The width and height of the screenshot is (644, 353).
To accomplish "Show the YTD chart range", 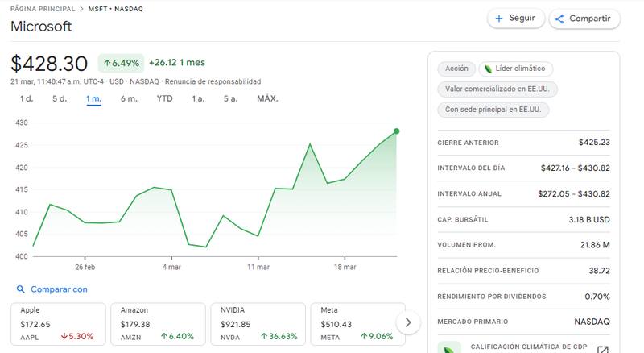I will click(x=164, y=98).
